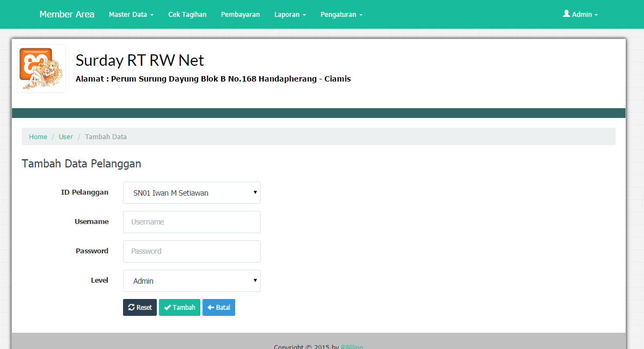
Task: Click the Username input field
Action: 192,222
